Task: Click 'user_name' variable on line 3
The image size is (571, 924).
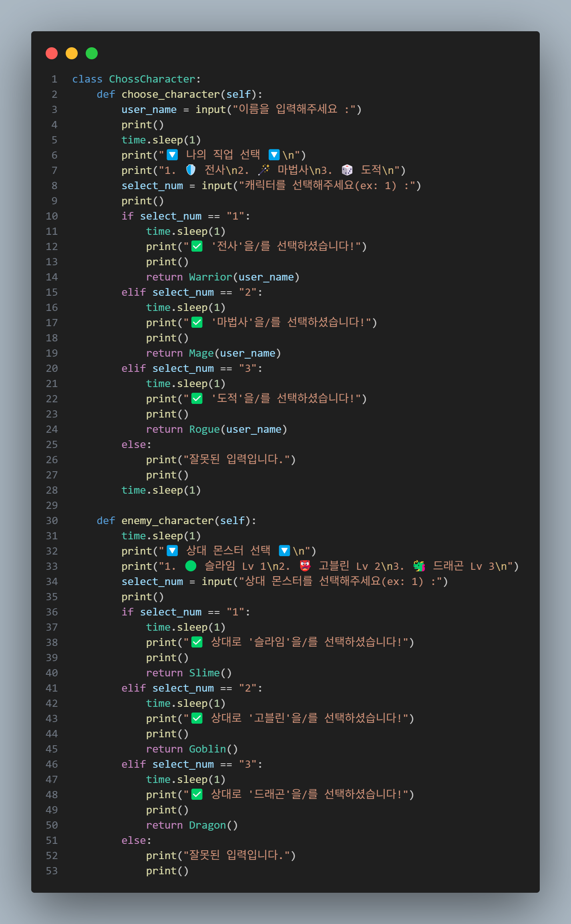Action: click(x=149, y=109)
